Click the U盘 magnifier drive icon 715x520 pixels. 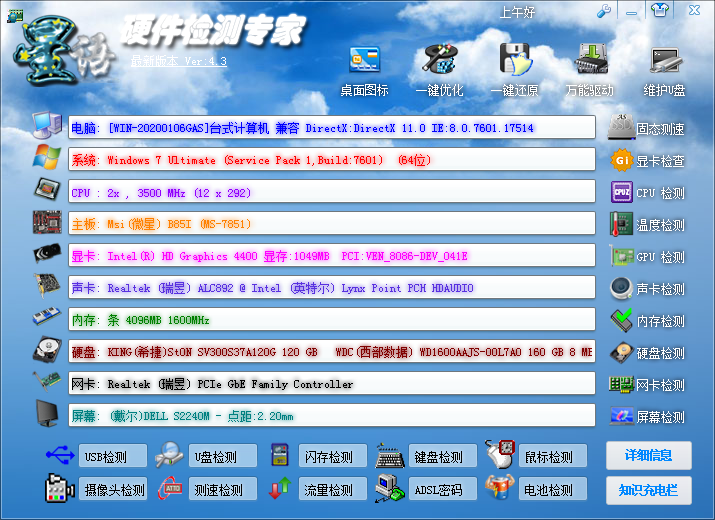169,455
